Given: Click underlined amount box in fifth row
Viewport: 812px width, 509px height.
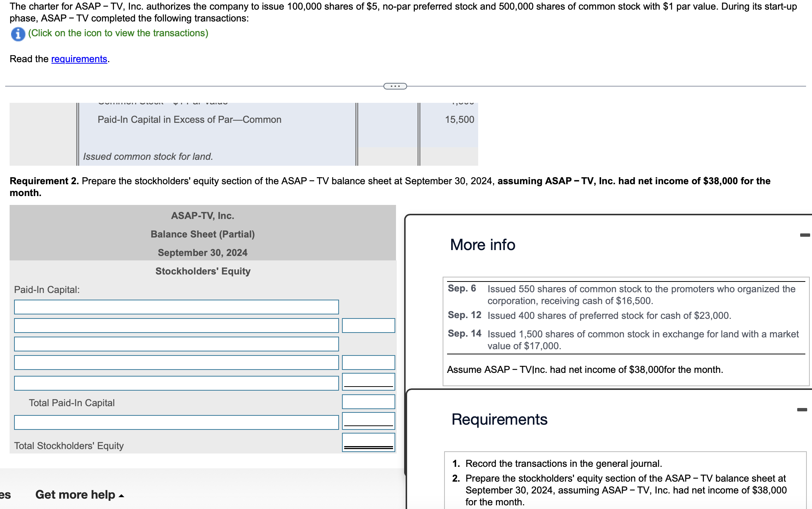Looking at the screenshot, I should [x=368, y=381].
